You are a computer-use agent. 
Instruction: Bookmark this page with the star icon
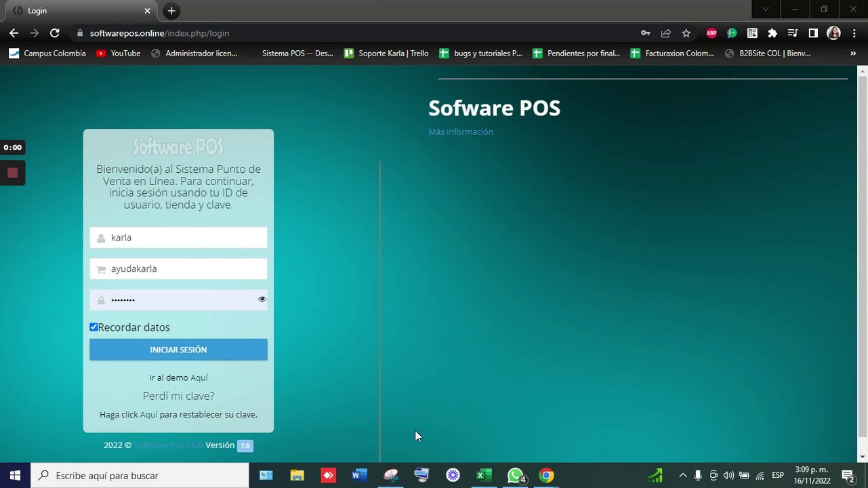point(686,33)
